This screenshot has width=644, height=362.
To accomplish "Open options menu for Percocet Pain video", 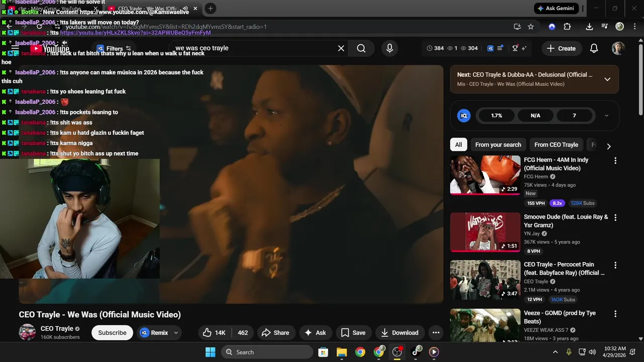I will [615, 265].
